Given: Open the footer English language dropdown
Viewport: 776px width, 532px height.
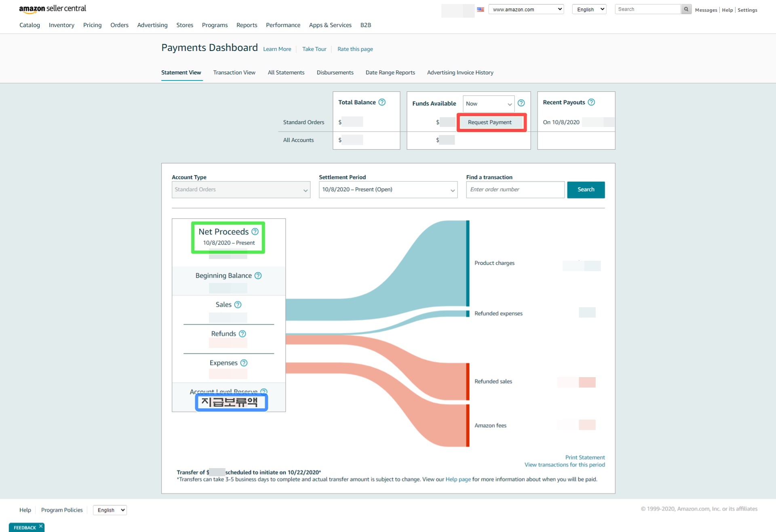Looking at the screenshot, I should pyautogui.click(x=110, y=510).
